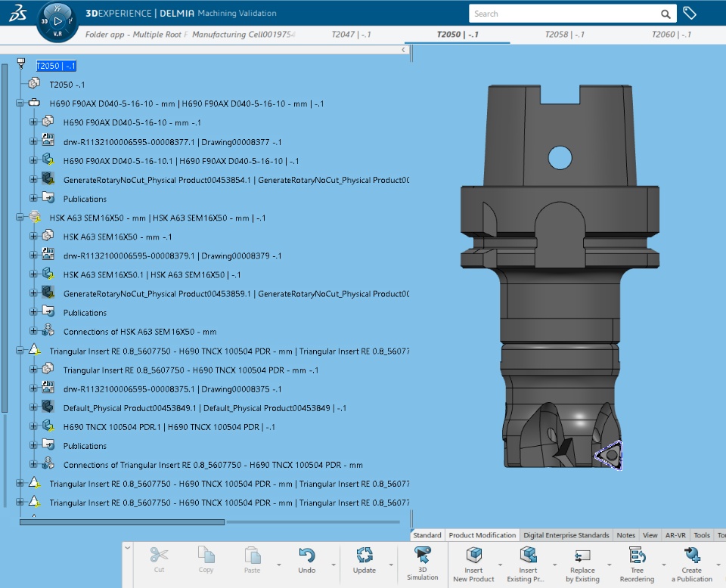Click the Cut scissors icon
The image size is (726, 588).
click(x=159, y=555)
